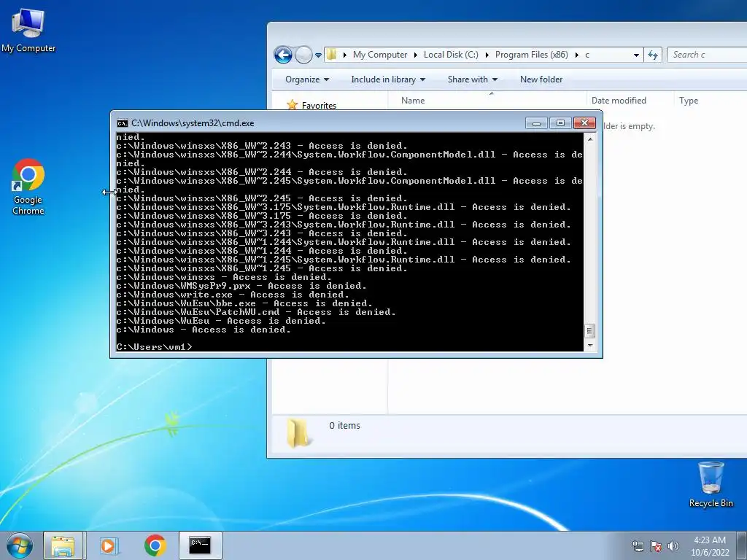Open the Include in library menu
The height and width of the screenshot is (560, 747).
[388, 79]
